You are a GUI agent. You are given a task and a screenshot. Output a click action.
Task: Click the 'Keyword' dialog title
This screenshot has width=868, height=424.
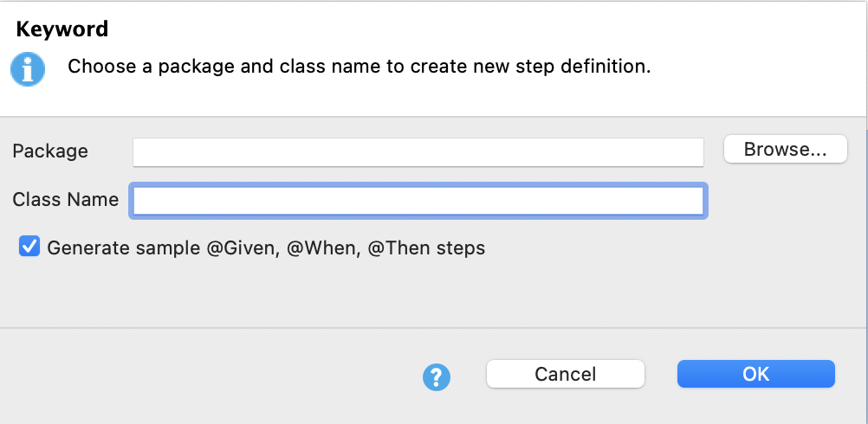62,29
